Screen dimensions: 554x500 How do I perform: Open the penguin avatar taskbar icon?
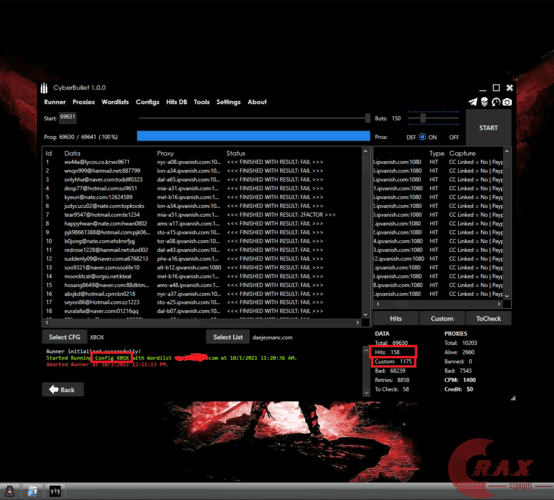[10, 491]
